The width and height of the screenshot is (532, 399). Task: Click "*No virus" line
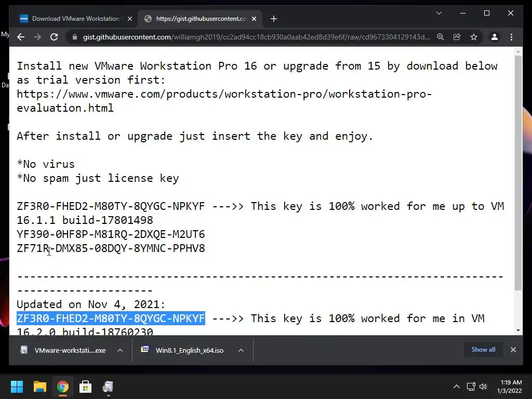click(x=46, y=164)
